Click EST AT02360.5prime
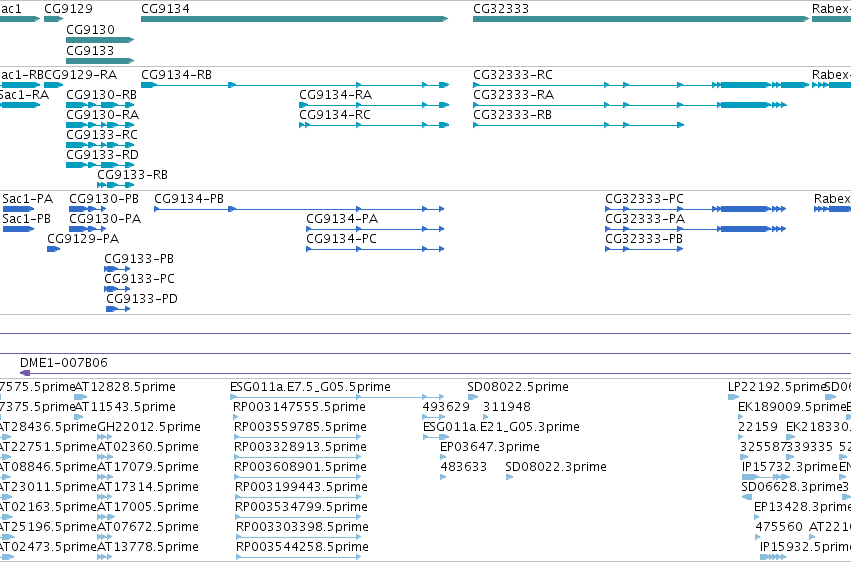Screen dimensions: 851x562 pos(148,448)
